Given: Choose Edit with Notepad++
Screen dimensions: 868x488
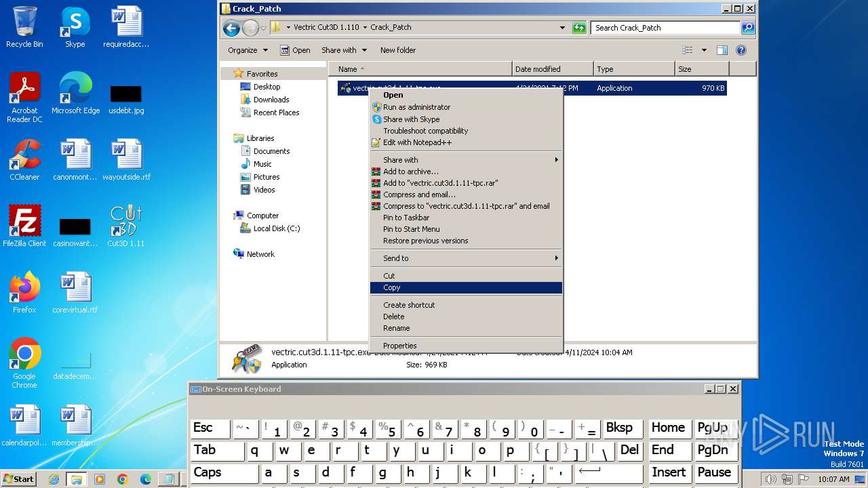Looking at the screenshot, I should (x=466, y=142).
